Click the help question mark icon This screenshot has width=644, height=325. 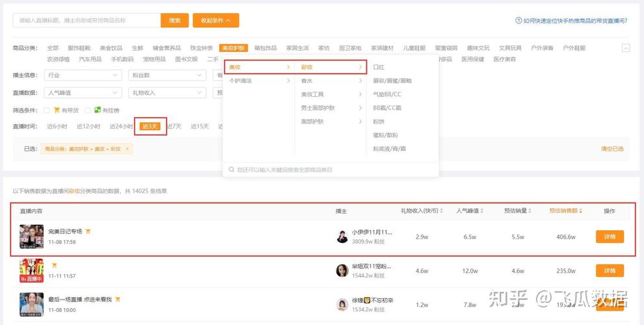(518, 21)
